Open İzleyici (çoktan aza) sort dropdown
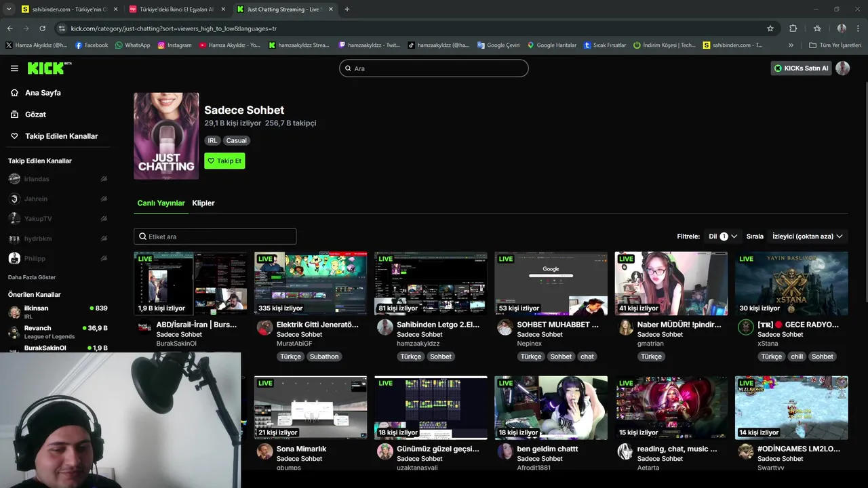 click(808, 237)
